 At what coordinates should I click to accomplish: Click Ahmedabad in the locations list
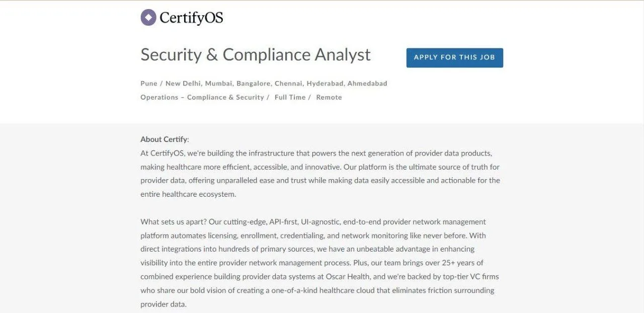(367, 84)
